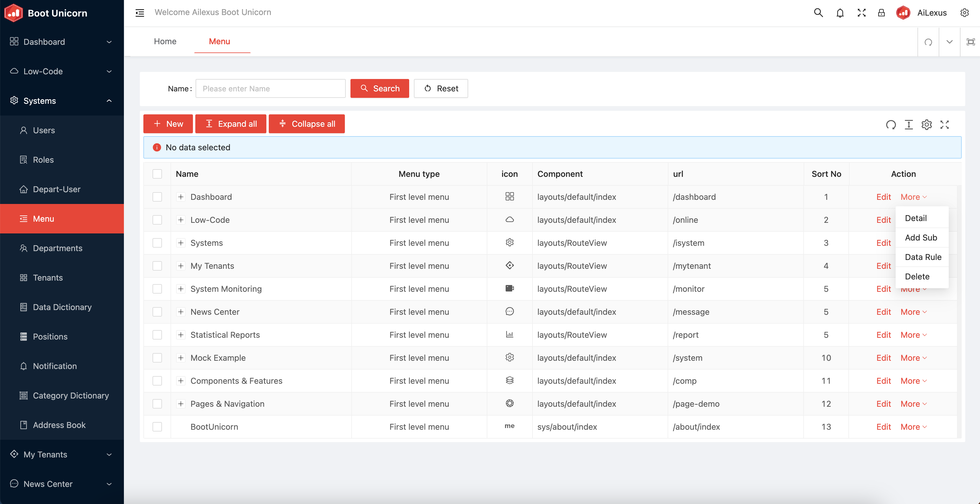Tick the Systems row checkbox
The width and height of the screenshot is (980, 504).
pyautogui.click(x=157, y=243)
